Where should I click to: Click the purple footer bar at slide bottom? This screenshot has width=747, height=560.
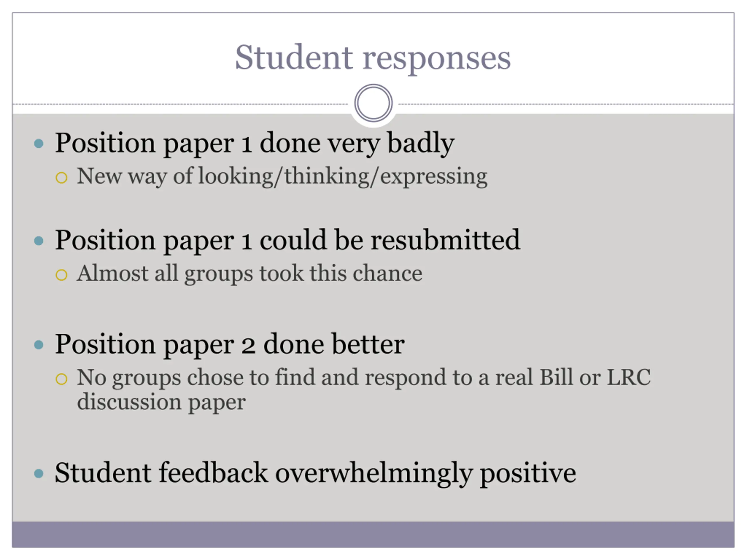coord(373,534)
